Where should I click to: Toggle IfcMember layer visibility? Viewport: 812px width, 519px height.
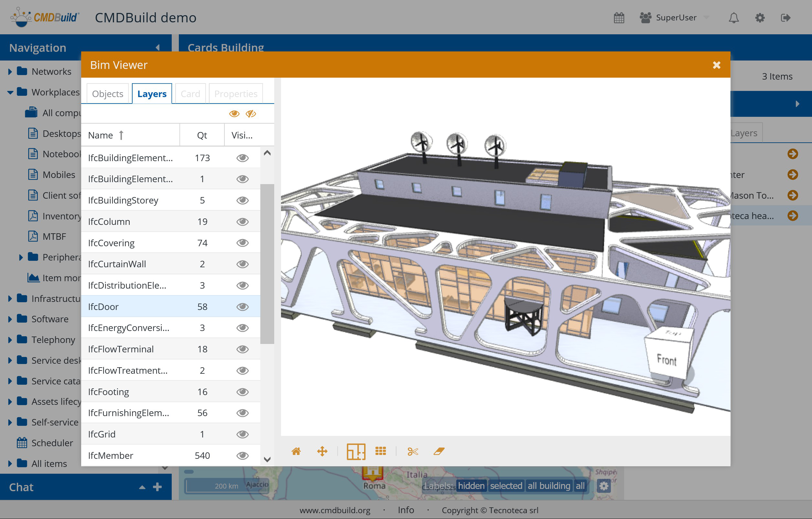coord(242,456)
